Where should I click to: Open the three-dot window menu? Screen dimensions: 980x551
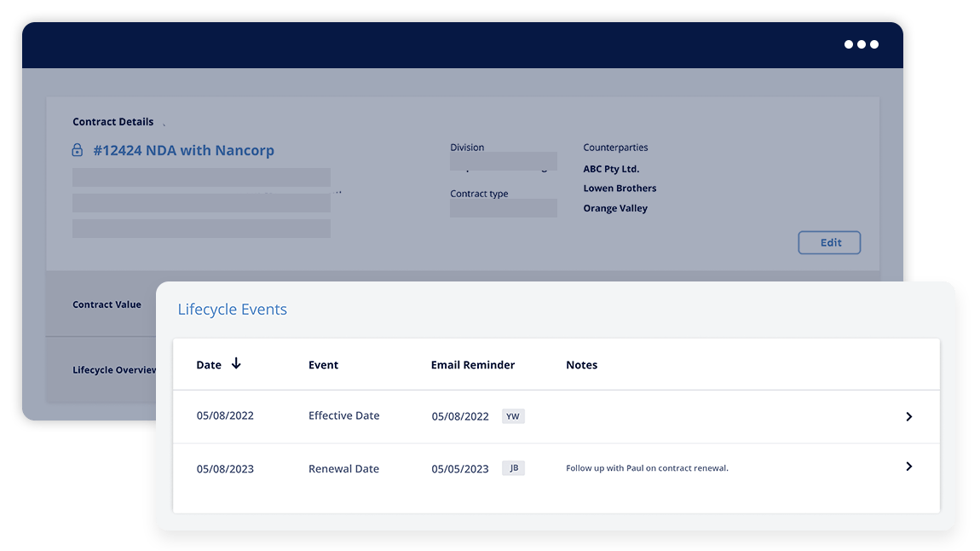coord(862,43)
